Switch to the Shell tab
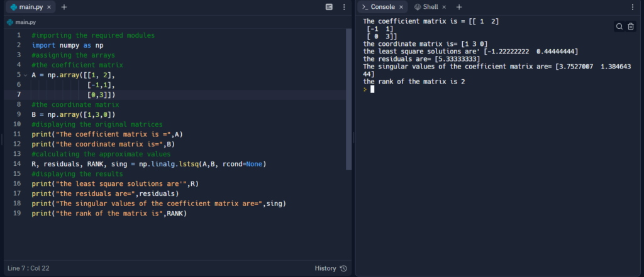This screenshot has height=277, width=644. coord(430,7)
